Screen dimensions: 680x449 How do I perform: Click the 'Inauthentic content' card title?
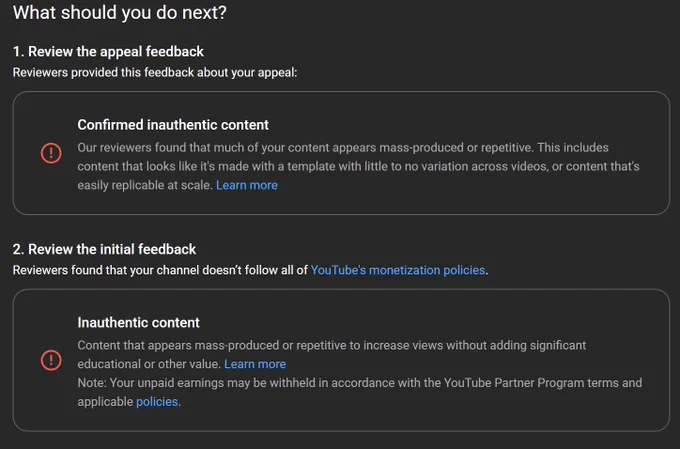[x=138, y=323]
